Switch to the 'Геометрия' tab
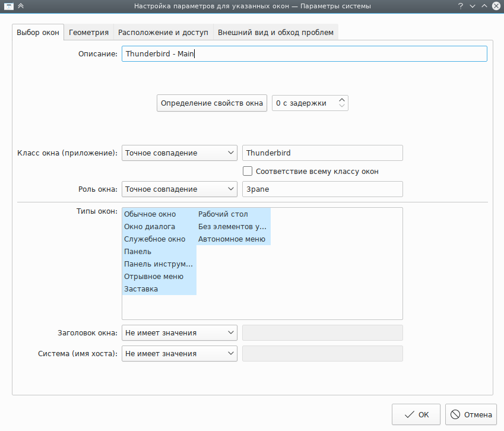Screen dimensions: 504x431 tap(88, 32)
